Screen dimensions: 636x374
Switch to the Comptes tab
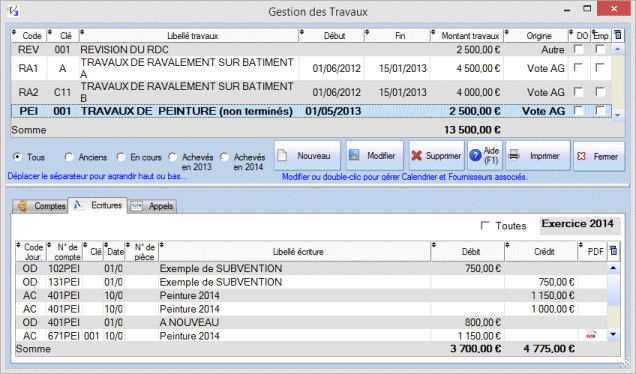41,206
